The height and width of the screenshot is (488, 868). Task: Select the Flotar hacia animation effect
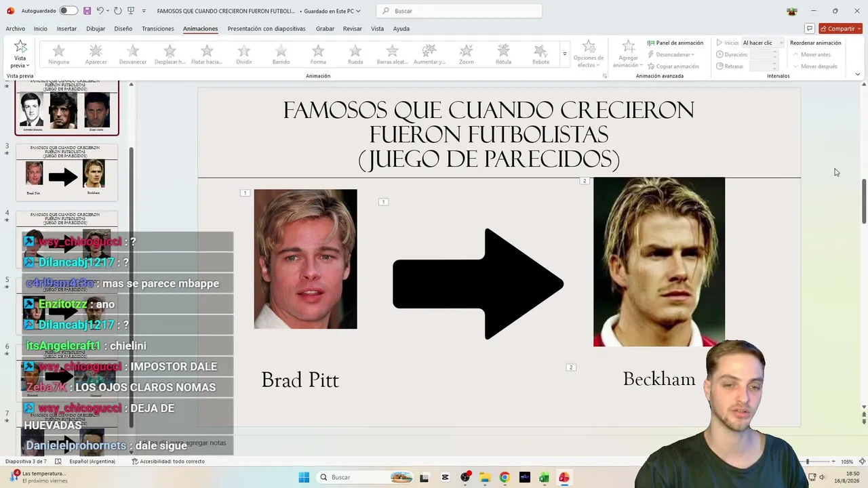tap(207, 54)
